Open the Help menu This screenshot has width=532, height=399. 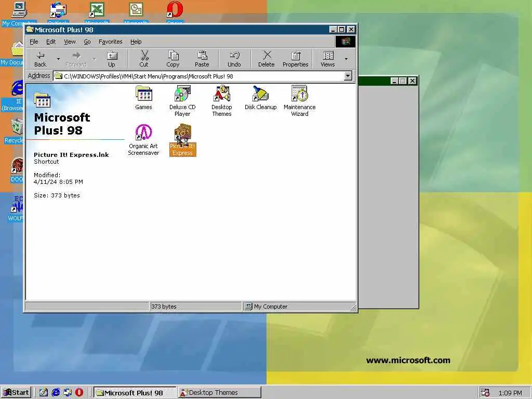(x=136, y=42)
